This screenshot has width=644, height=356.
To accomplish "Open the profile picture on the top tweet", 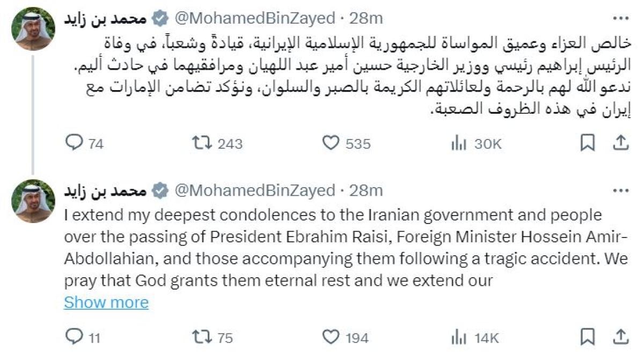I will (33, 29).
